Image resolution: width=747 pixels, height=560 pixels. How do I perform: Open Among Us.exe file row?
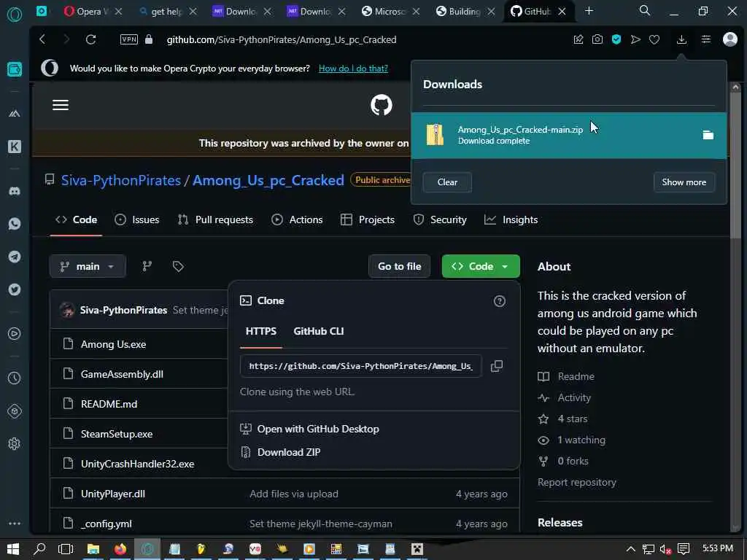pyautogui.click(x=113, y=344)
